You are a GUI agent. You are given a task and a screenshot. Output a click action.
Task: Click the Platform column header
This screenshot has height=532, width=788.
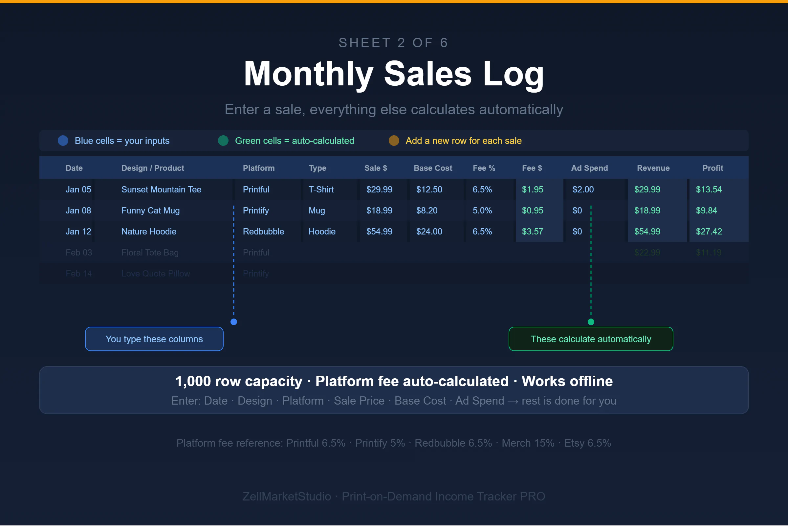pyautogui.click(x=258, y=168)
